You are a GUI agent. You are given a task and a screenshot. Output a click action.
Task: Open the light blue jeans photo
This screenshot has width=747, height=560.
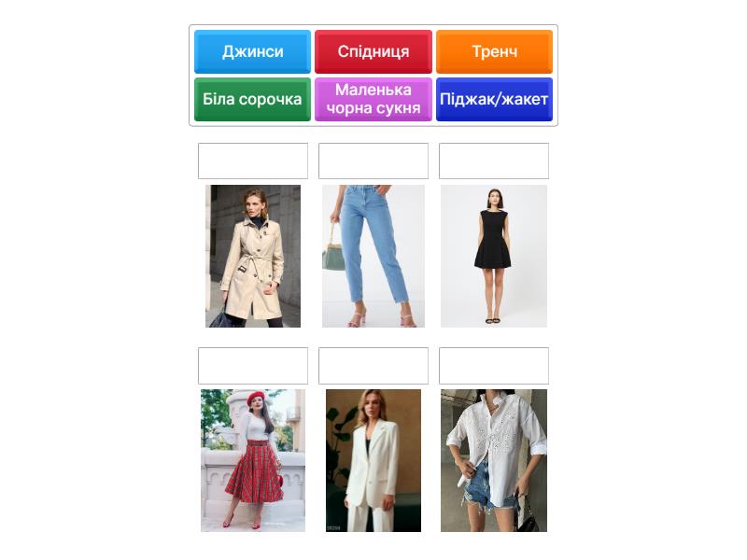373,256
